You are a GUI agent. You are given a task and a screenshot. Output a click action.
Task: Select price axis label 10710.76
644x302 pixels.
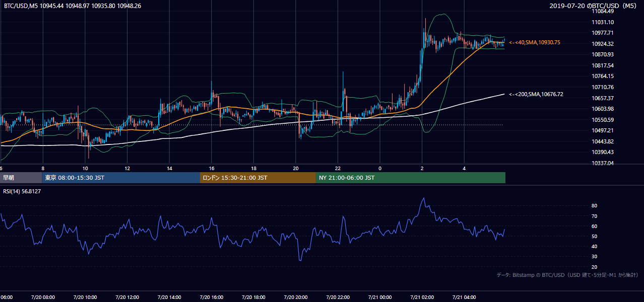[603, 87]
